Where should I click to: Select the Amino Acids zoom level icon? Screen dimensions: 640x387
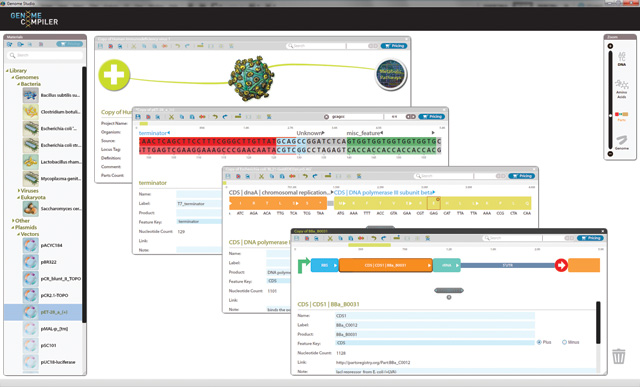[x=622, y=89]
